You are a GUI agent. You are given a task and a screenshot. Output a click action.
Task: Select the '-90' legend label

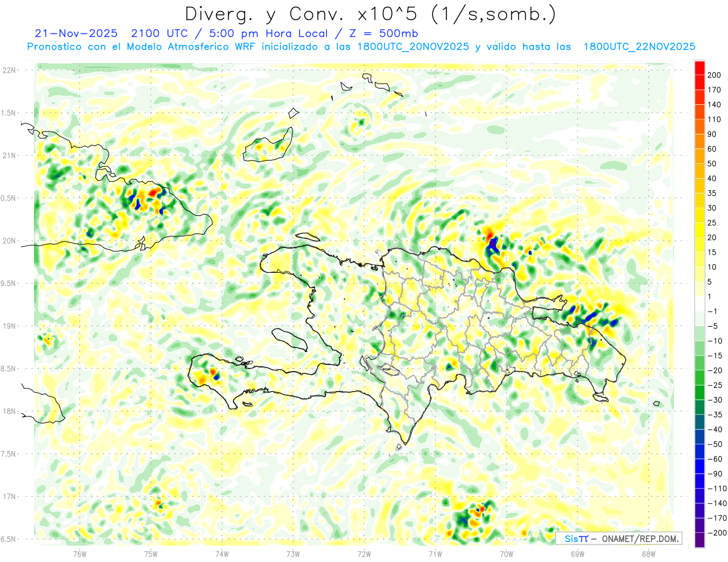[x=716, y=474]
